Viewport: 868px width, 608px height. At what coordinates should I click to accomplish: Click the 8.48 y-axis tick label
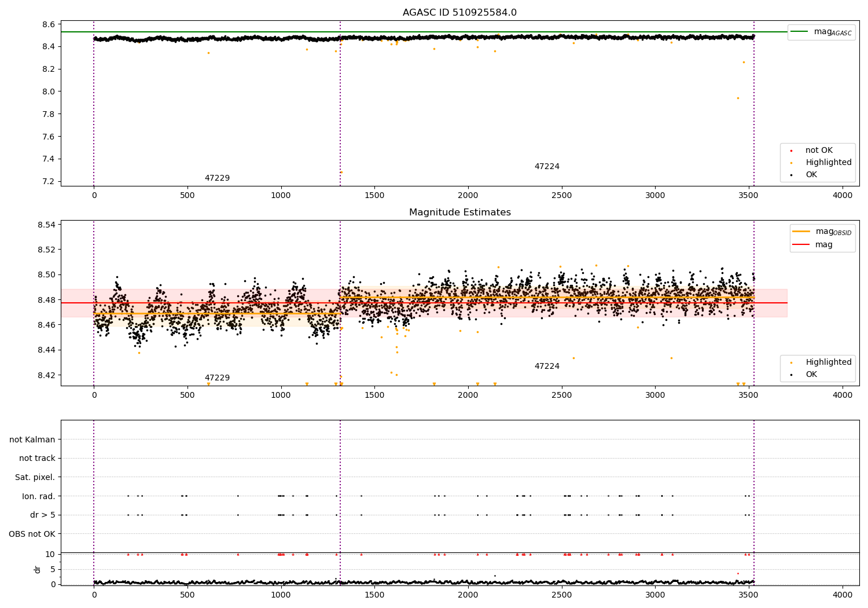(x=46, y=300)
